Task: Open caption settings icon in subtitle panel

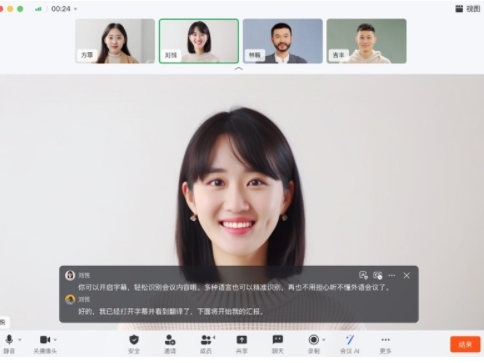Action: [x=377, y=275]
